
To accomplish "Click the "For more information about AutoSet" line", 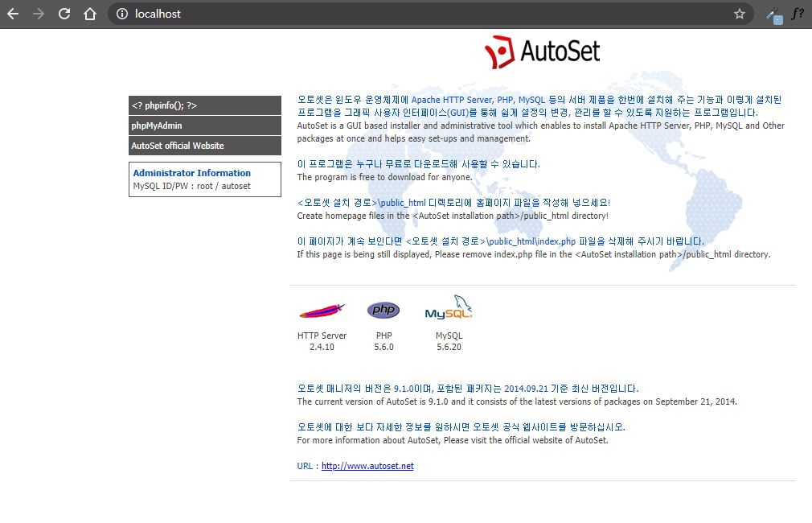I will point(453,440).
